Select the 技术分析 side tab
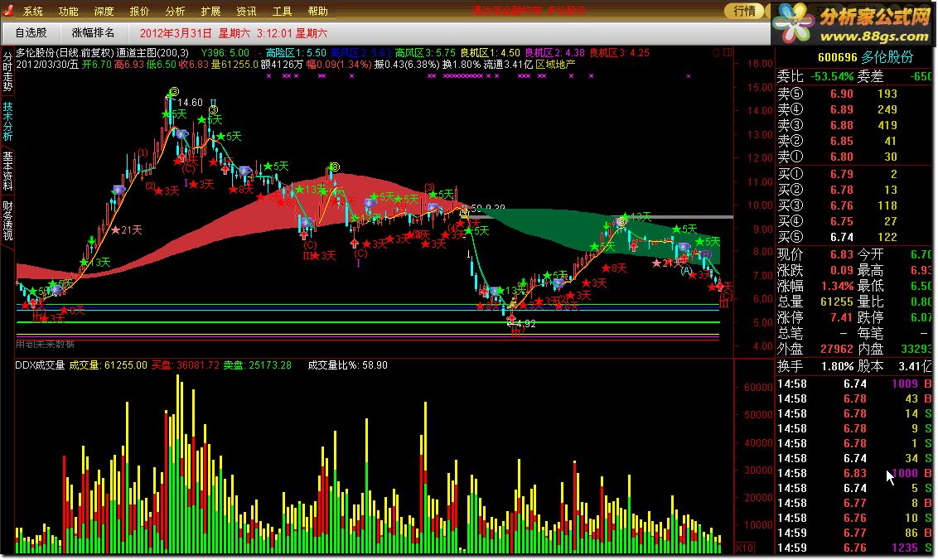The width and height of the screenshot is (938, 560). point(7,120)
